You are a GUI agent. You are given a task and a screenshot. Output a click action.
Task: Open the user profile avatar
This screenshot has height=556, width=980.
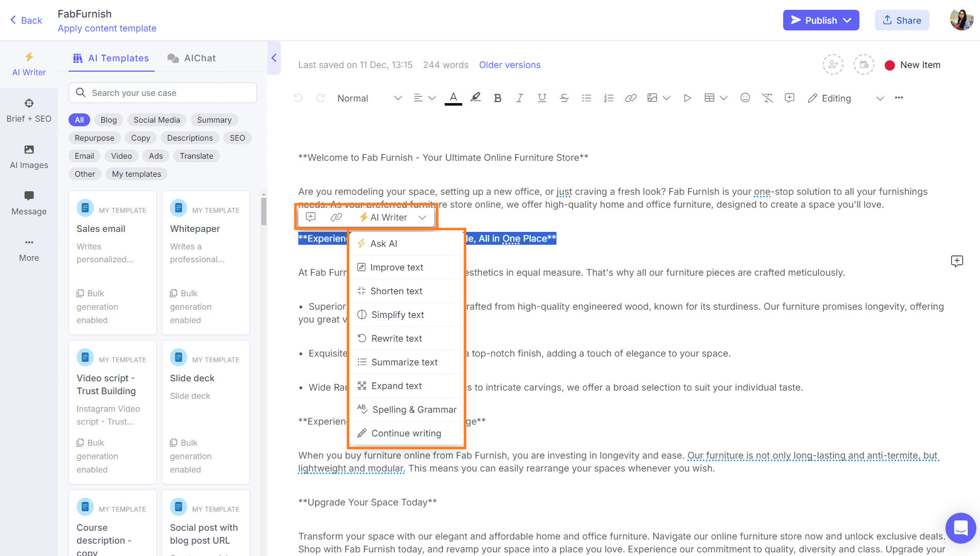tap(961, 20)
